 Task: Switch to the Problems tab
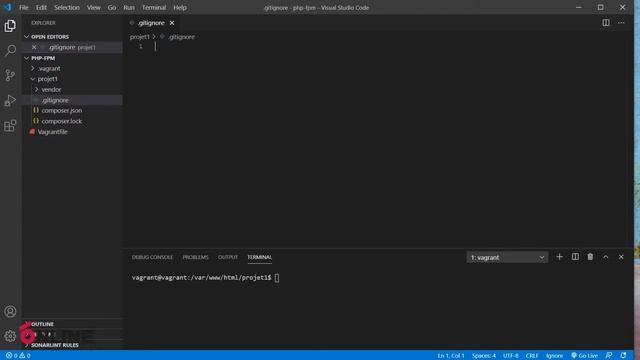(196, 257)
